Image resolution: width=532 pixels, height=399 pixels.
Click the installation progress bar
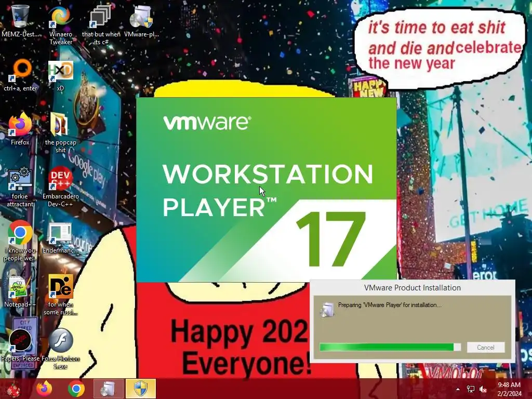(x=390, y=347)
